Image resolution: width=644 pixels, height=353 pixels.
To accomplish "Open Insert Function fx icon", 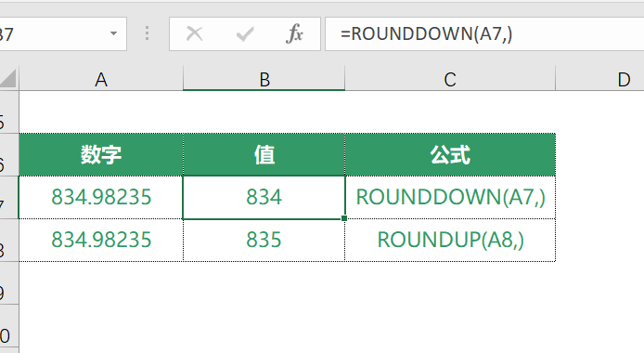I will tap(294, 33).
